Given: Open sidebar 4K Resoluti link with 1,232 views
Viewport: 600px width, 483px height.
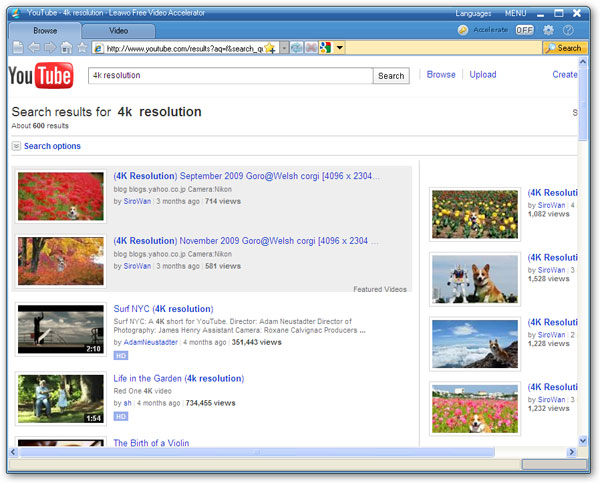Looking at the screenshot, I should pyautogui.click(x=553, y=387).
